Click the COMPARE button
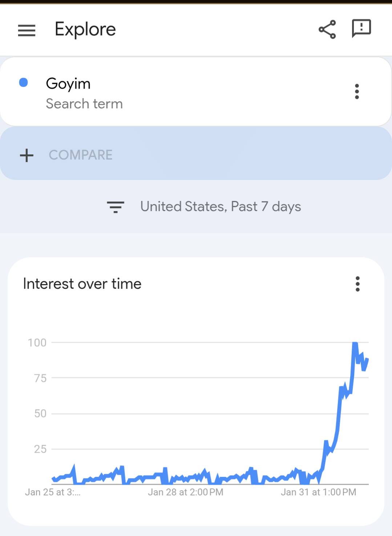The image size is (392, 536). (x=81, y=155)
